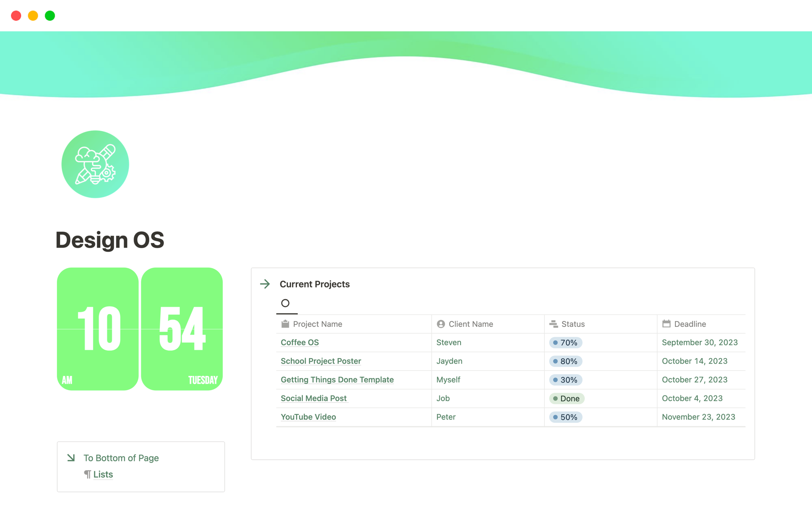Click the Project Name column header

pyautogui.click(x=317, y=324)
